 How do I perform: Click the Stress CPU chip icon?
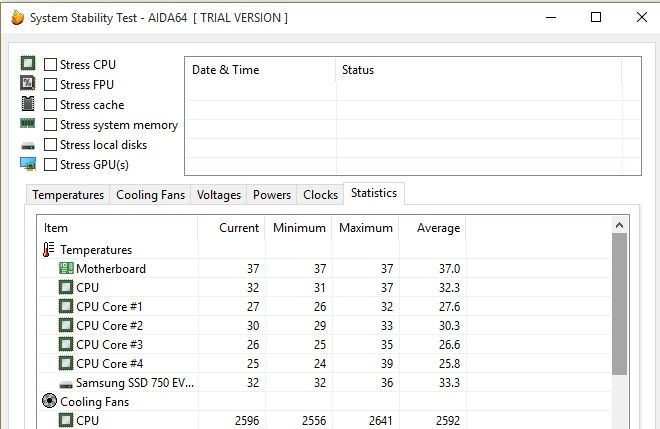28,64
